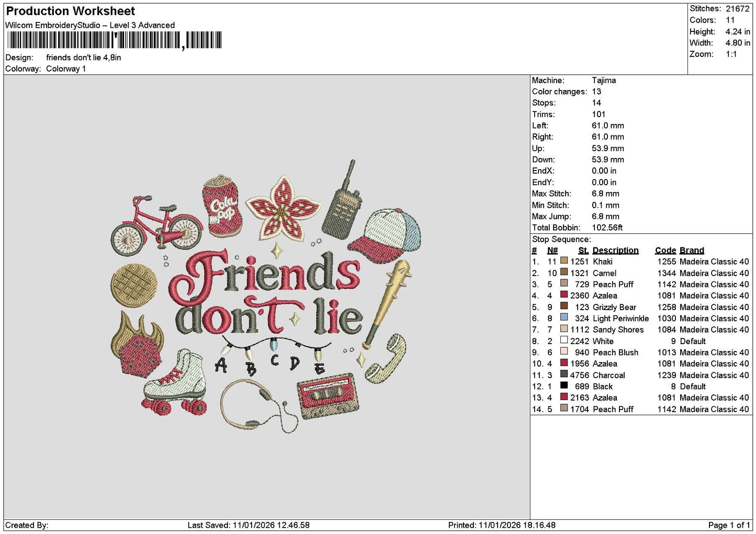Click the Peach Blush color swatch
Image resolution: width=756 pixels, height=534 pixels.
(564, 352)
